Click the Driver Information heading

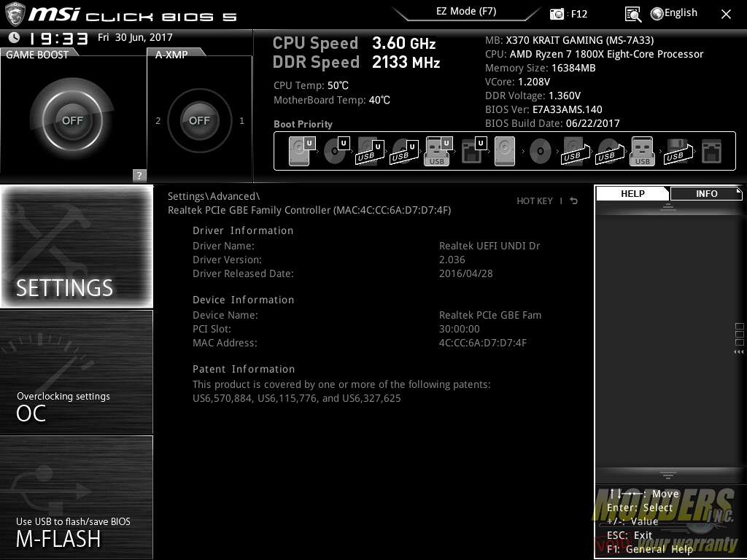click(x=243, y=230)
